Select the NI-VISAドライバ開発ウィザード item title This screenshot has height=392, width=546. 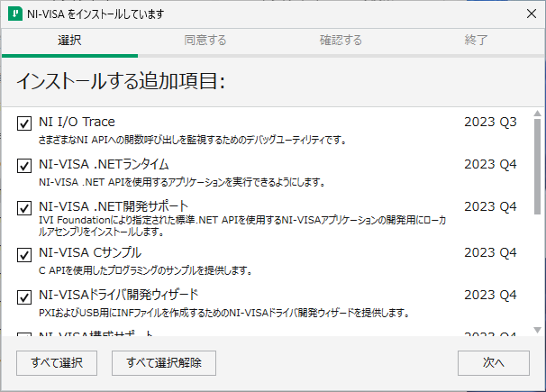pyautogui.click(x=119, y=296)
